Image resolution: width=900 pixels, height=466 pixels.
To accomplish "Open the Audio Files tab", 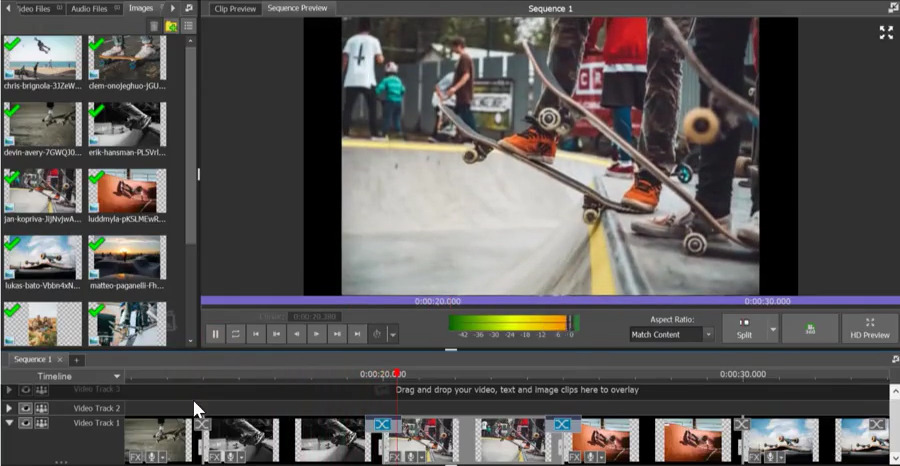I will coord(95,9).
